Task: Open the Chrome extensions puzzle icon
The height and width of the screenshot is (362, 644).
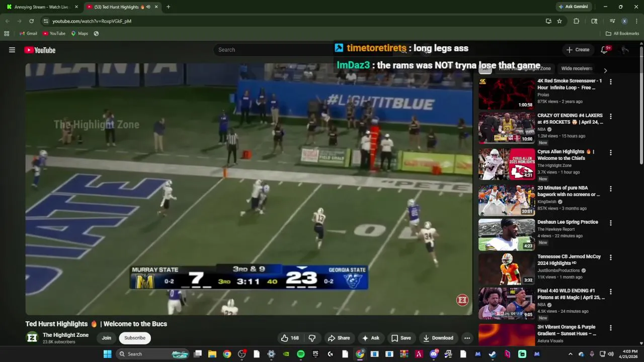Action: click(577, 21)
